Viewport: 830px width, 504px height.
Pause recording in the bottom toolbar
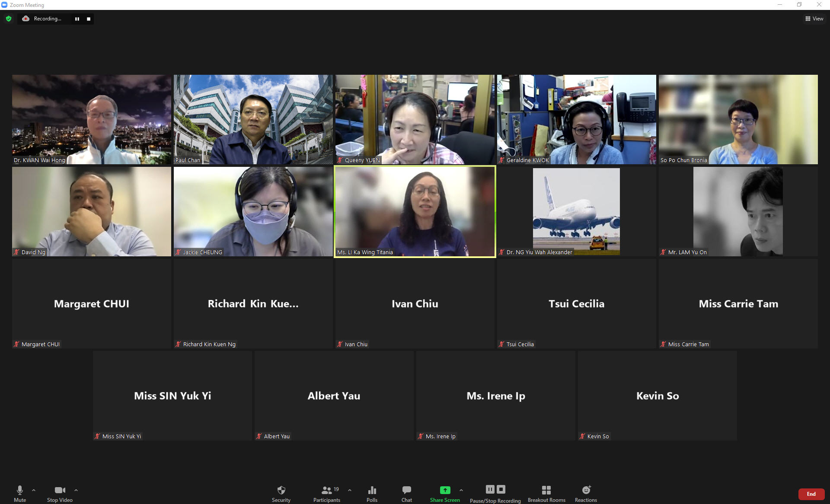(x=490, y=489)
